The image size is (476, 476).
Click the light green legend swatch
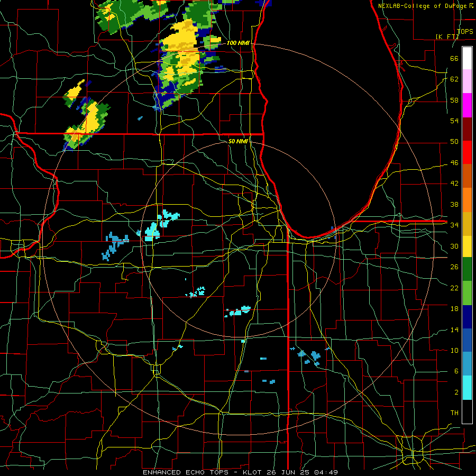[x=467, y=293]
